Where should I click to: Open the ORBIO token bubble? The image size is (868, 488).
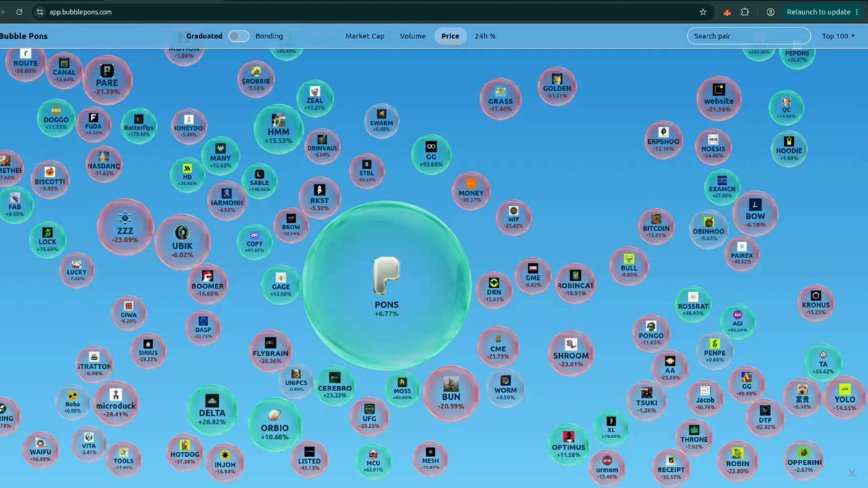[x=275, y=424]
